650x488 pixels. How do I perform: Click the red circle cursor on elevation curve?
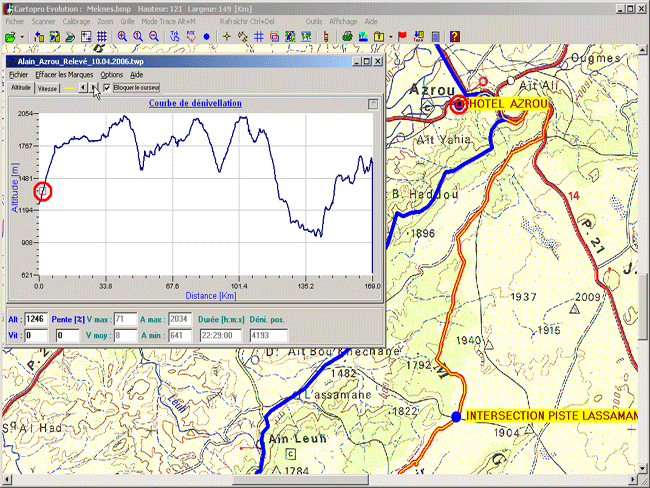tap(42, 192)
